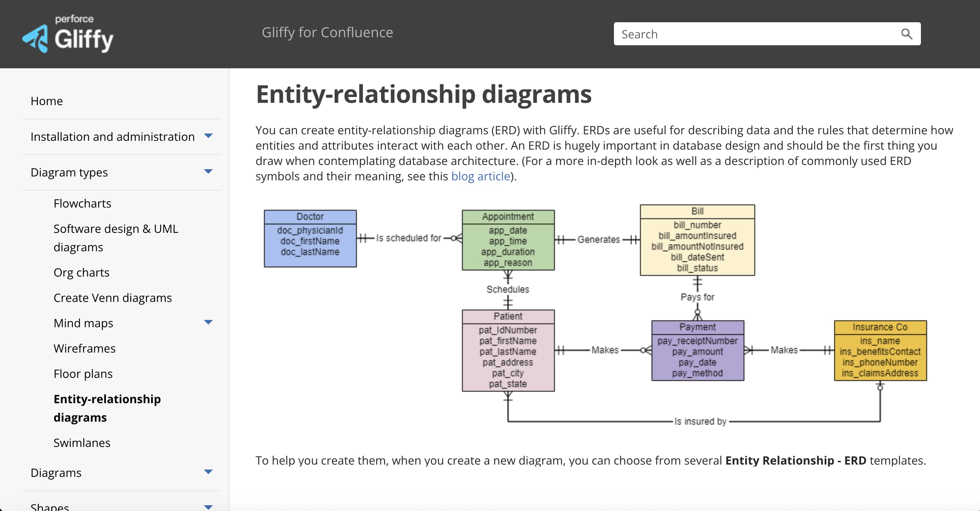
Task: Open Create Venn diagrams page
Action: point(112,298)
